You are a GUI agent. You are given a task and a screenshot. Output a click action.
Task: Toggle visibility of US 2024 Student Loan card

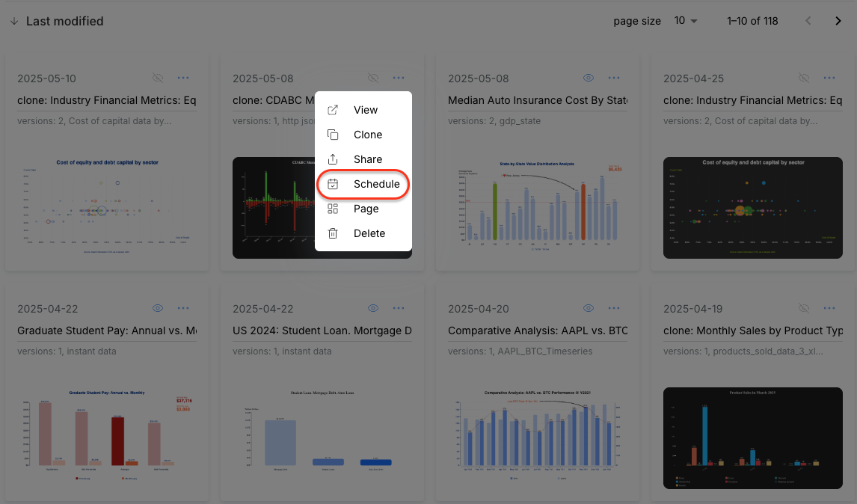click(372, 308)
